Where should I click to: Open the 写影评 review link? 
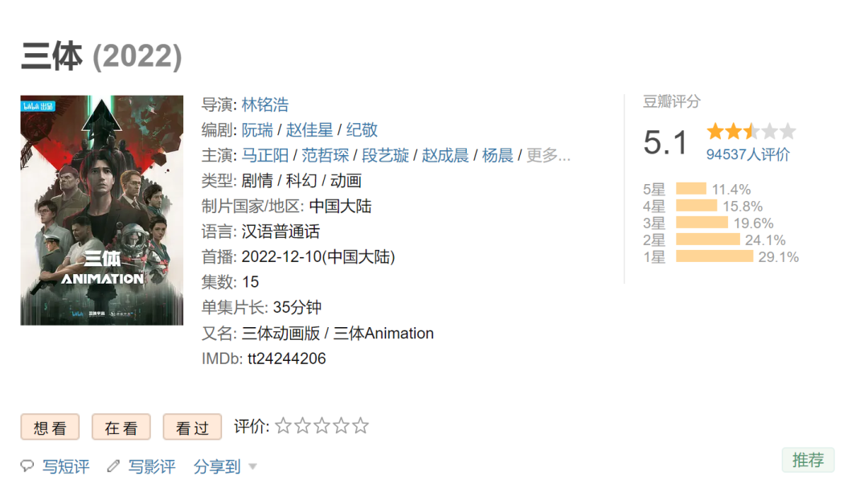152,466
